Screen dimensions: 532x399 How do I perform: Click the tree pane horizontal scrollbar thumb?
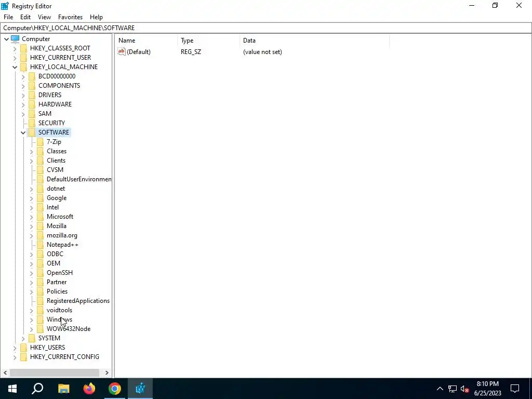(x=54, y=373)
